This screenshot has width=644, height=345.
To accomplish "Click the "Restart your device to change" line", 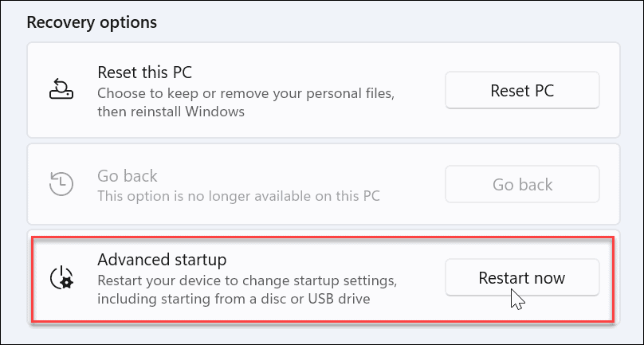I will click(x=247, y=280).
